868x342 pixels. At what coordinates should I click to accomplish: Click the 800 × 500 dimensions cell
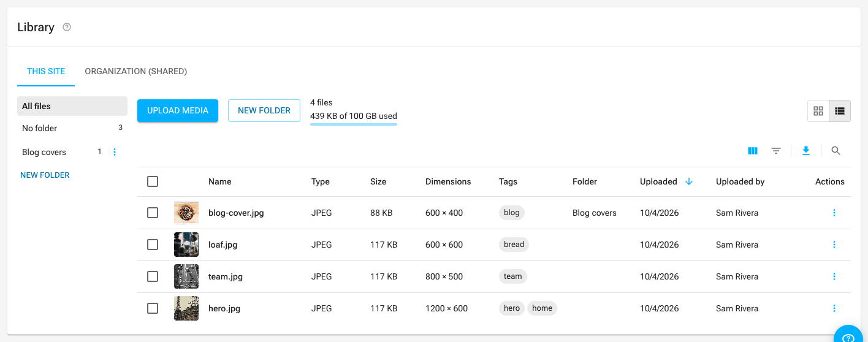pyautogui.click(x=444, y=276)
